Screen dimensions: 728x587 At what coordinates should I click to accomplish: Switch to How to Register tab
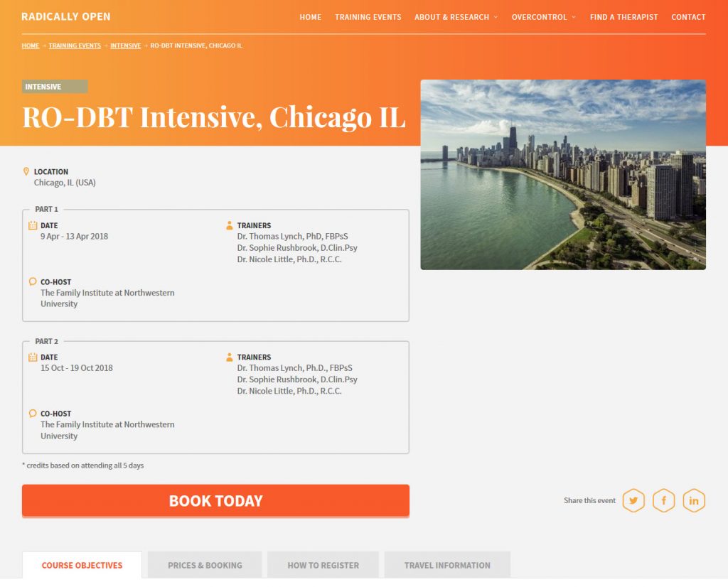click(x=323, y=565)
